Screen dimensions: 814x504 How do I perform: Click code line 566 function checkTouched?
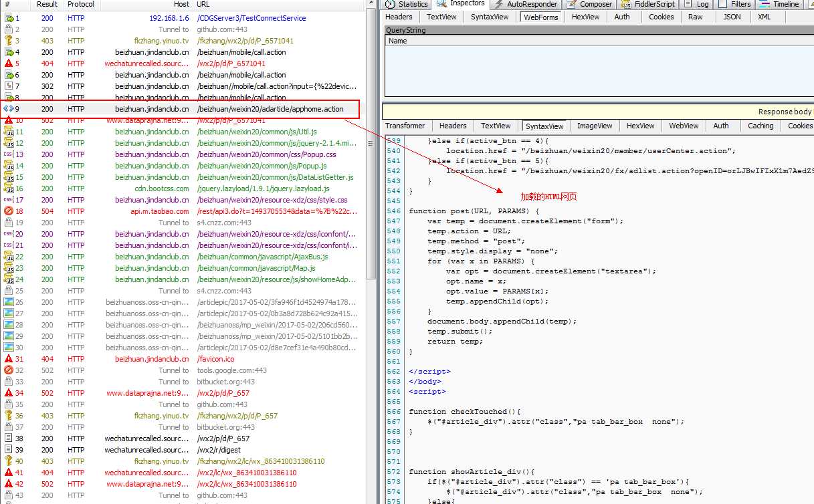pyautogui.click(x=464, y=412)
